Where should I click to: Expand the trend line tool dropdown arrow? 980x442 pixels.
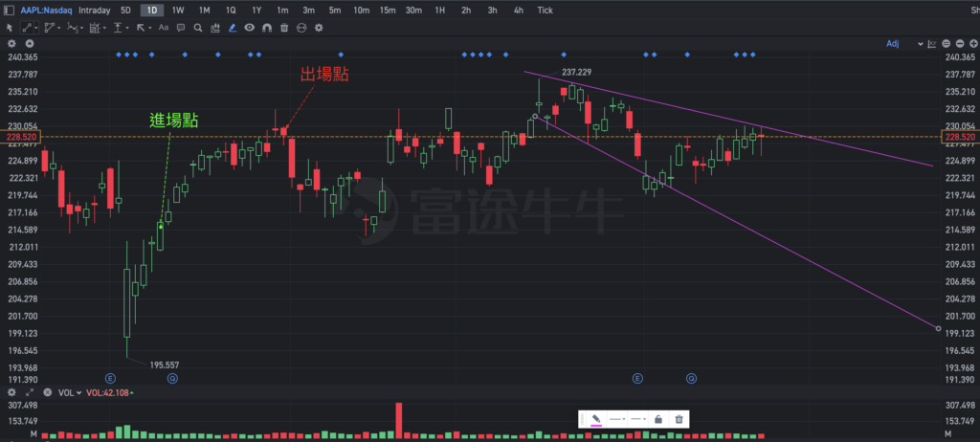click(x=37, y=28)
